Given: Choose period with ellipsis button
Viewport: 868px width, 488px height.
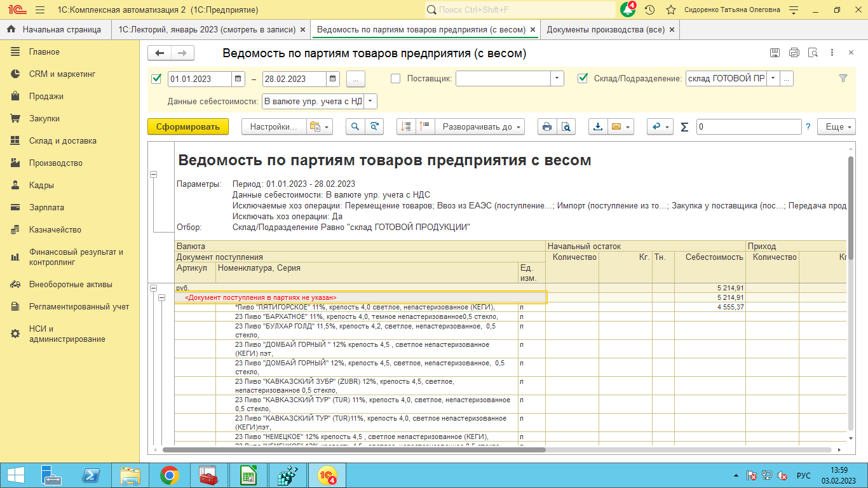Looking at the screenshot, I should pyautogui.click(x=355, y=79).
